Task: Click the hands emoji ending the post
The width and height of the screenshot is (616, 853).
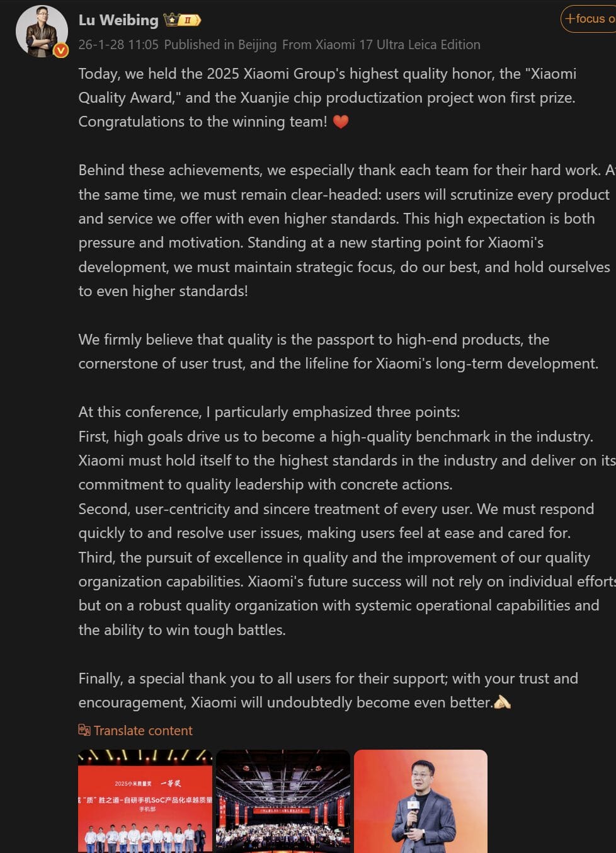Action: (503, 702)
